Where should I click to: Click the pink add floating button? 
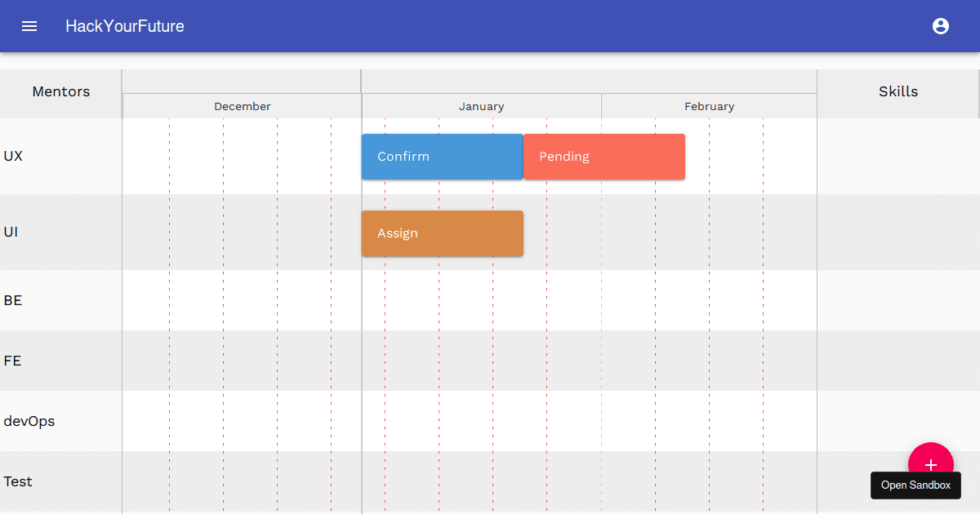coord(930,459)
